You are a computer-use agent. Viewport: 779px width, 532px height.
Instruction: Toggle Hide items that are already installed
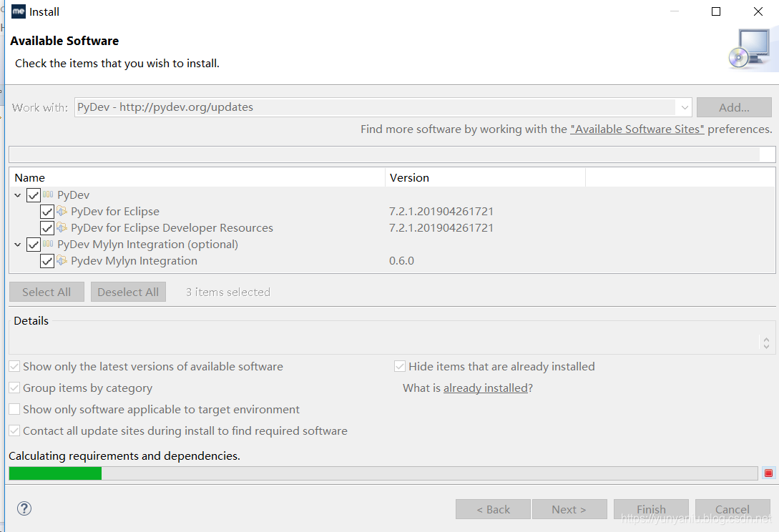click(x=400, y=367)
